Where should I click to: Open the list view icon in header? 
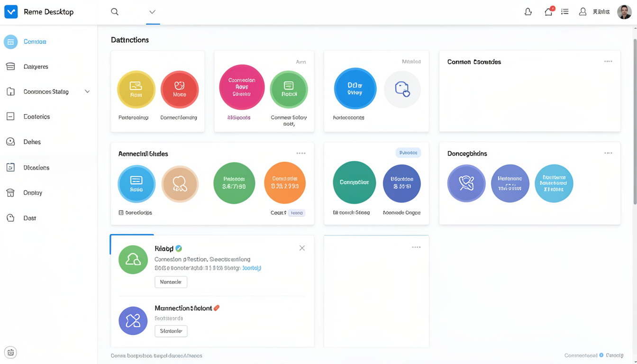(565, 12)
